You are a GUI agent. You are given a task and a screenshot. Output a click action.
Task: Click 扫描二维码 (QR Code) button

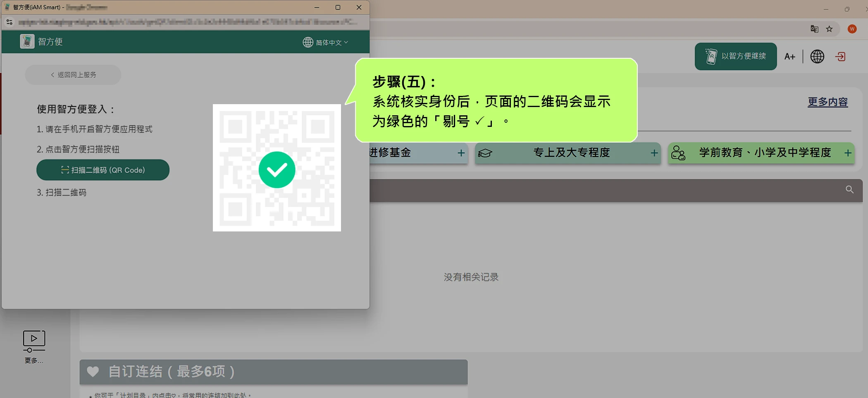[103, 170]
